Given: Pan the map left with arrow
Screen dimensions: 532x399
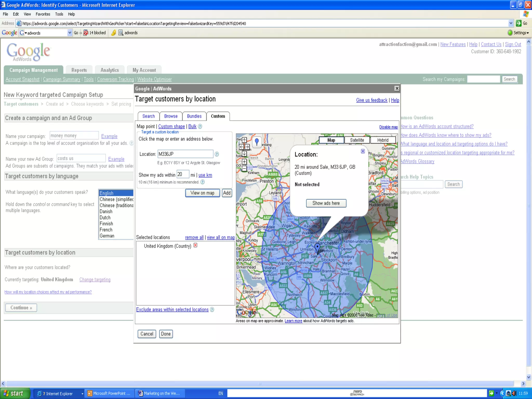Looking at the screenshot, I should 241,147.
